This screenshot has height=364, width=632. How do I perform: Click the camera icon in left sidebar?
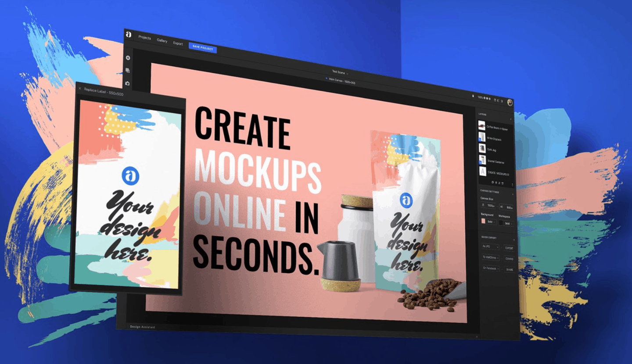pyautogui.click(x=128, y=83)
